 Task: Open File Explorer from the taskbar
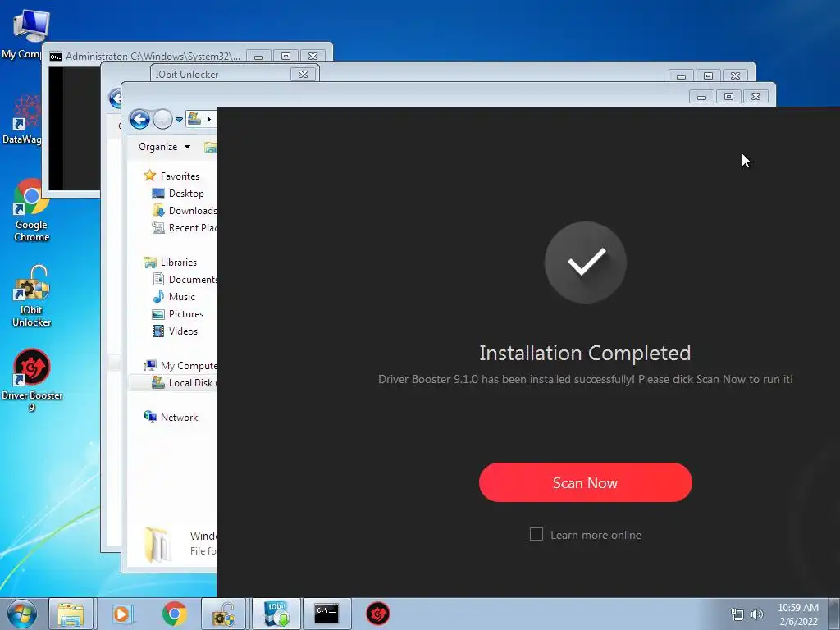[x=71, y=614]
